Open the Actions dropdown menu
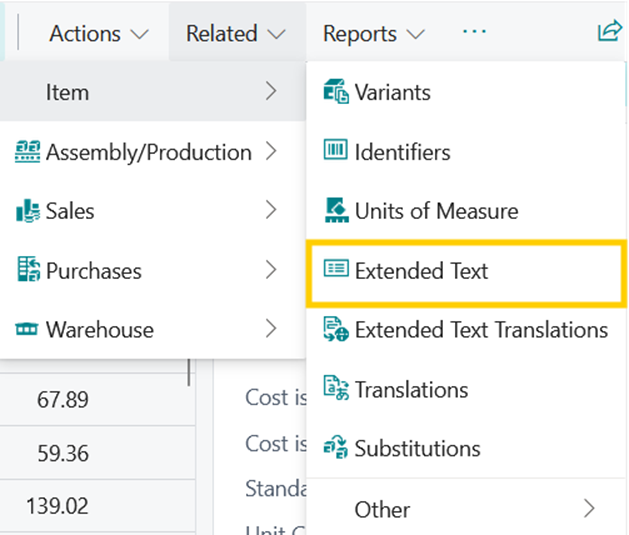The width and height of the screenshot is (629, 535). 98,33
